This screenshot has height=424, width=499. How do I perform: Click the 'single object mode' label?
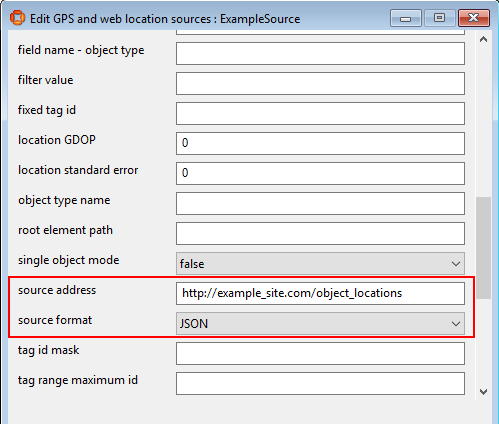tap(68, 260)
